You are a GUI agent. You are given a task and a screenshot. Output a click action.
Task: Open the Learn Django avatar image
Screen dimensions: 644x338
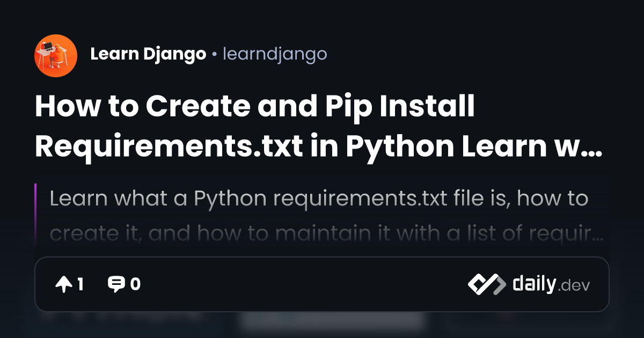56,55
